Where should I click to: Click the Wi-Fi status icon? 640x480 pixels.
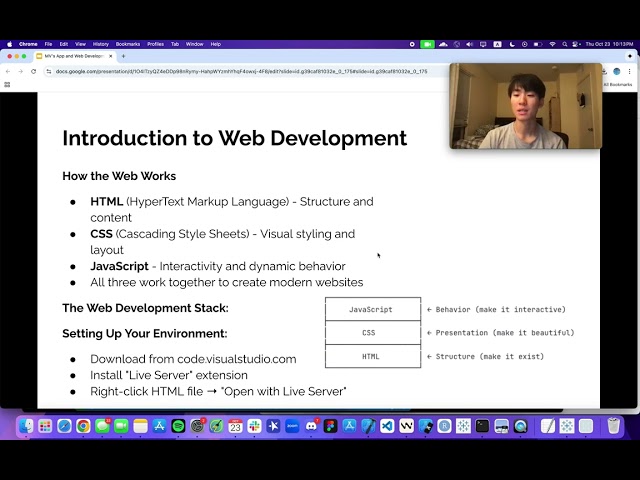[x=552, y=44]
